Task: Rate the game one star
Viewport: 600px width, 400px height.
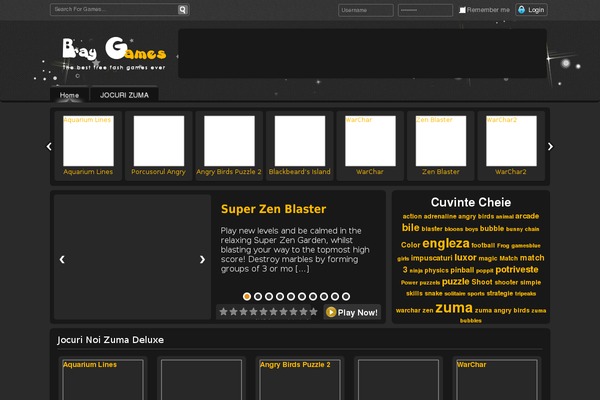Action: (x=223, y=312)
